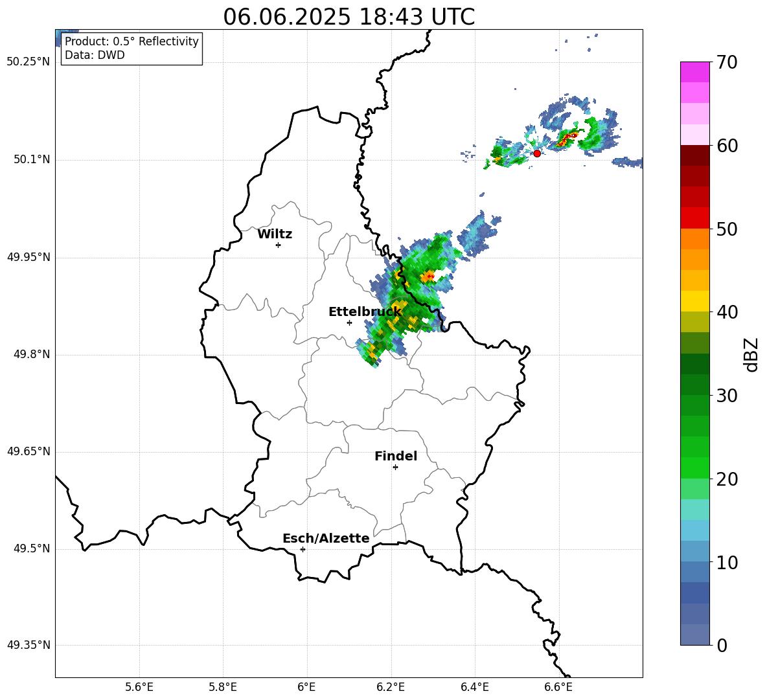Click the colorbar tick label 40
This screenshot has height=700, width=767.
[x=727, y=312]
